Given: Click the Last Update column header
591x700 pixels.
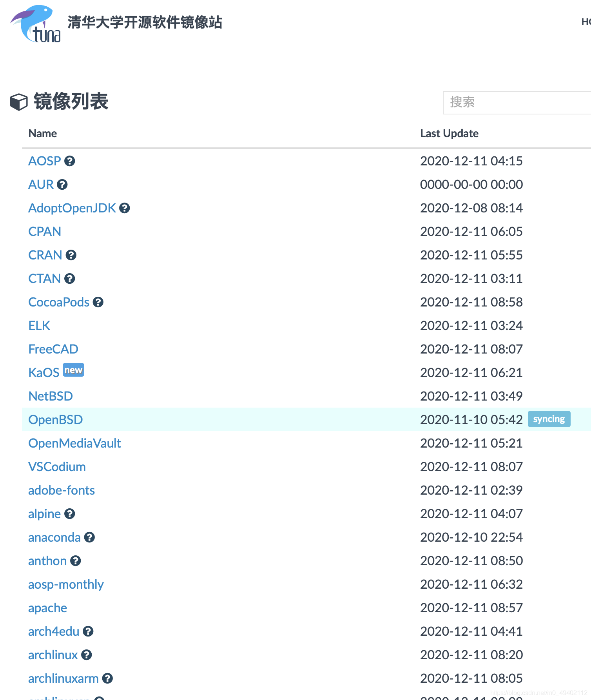Looking at the screenshot, I should [449, 133].
